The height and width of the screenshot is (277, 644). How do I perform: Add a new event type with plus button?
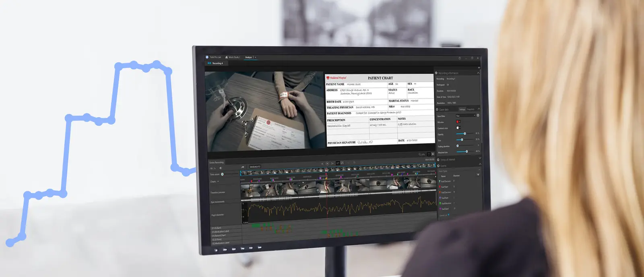pos(478,175)
